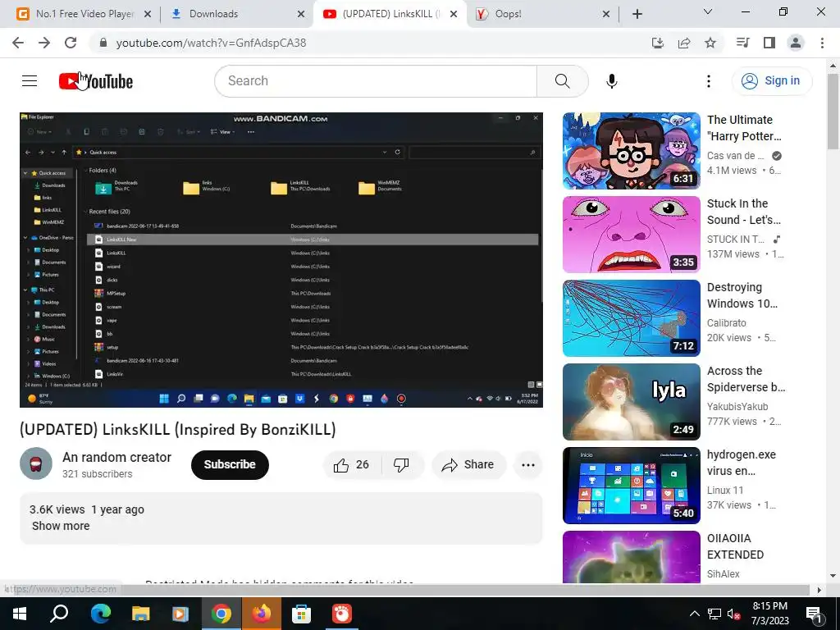Expand description with Show more
This screenshot has width=840, height=630.
point(61,526)
